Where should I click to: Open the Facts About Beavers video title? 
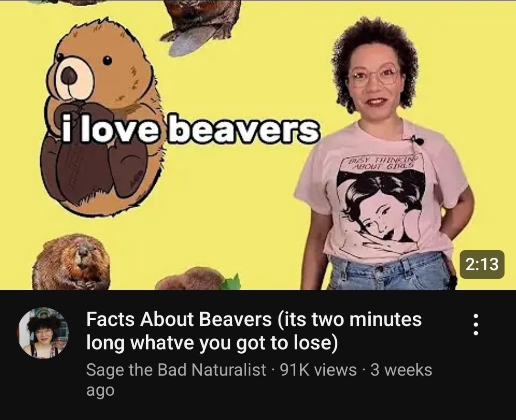click(x=254, y=331)
